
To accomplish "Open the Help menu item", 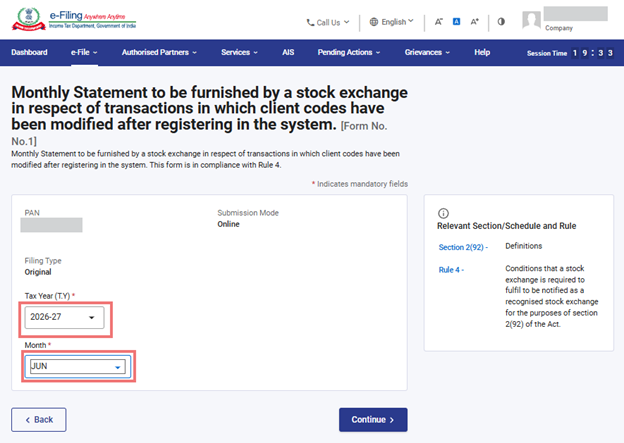I will coord(482,52).
